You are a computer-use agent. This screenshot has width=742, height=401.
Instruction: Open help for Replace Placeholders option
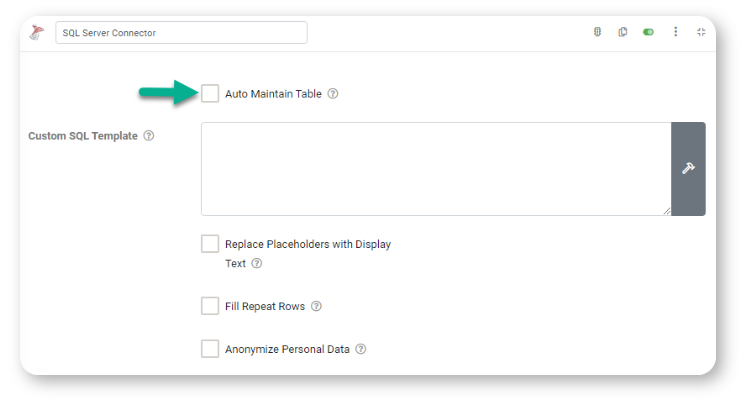(x=256, y=263)
